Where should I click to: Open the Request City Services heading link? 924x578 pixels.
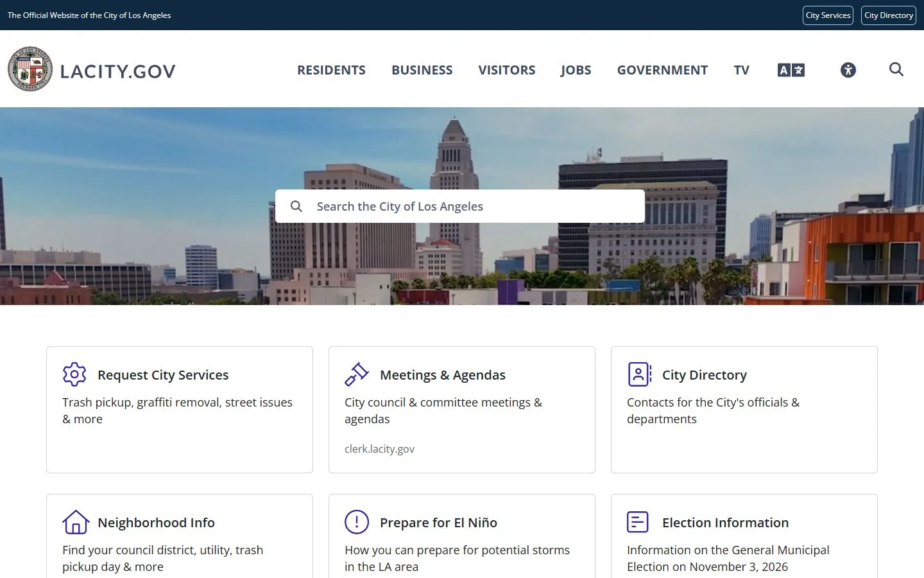[x=163, y=375]
